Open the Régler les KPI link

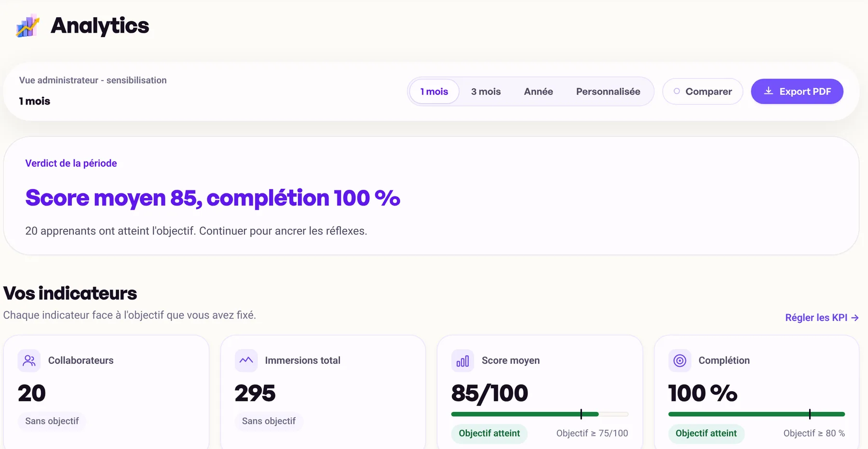point(822,318)
